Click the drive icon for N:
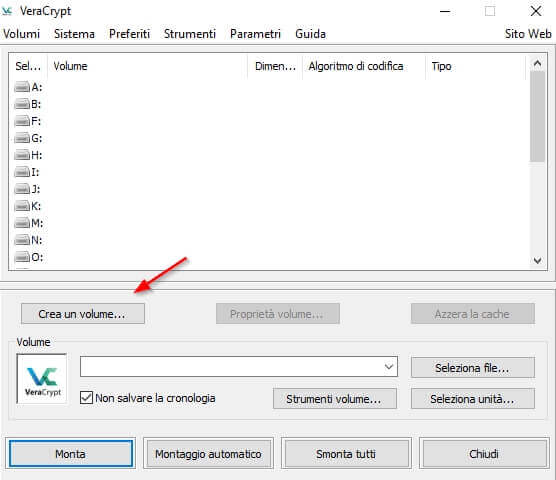The height and width of the screenshot is (480, 556). point(22,240)
